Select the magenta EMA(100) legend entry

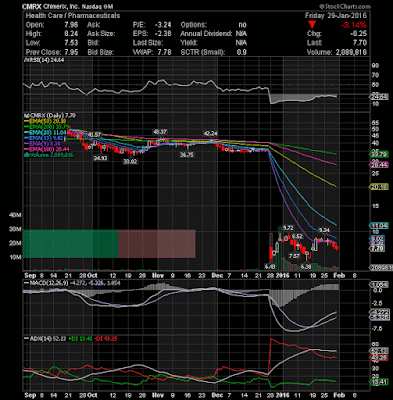tap(47, 149)
